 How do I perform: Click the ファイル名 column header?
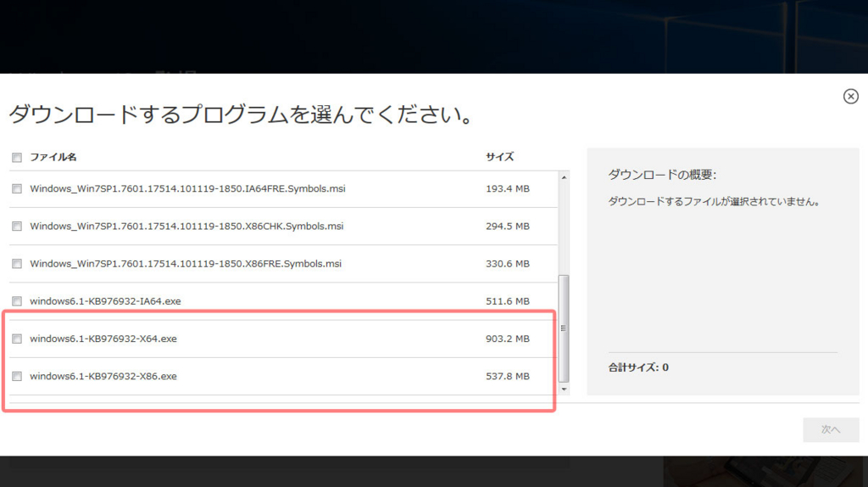(53, 157)
